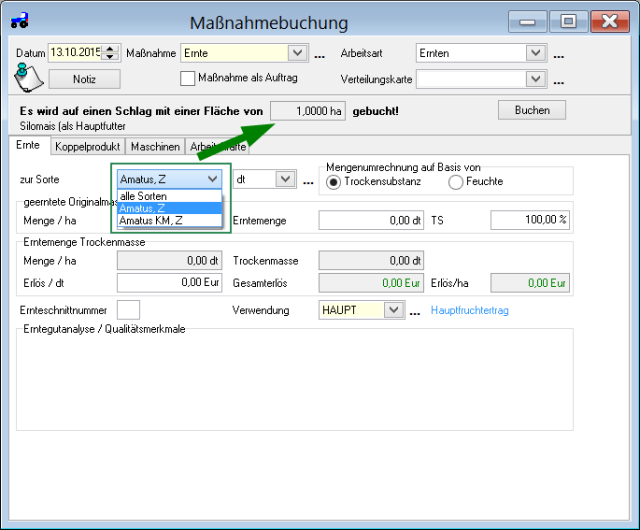The height and width of the screenshot is (530, 640).
Task: Open the Arbeitsart dropdown showing Ernten
Action: click(535, 53)
